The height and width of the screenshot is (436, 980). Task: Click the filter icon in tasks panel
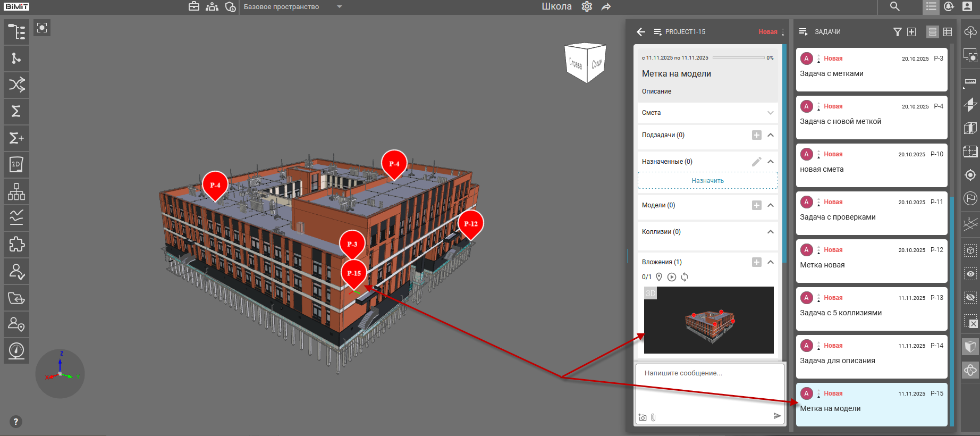coord(897,32)
